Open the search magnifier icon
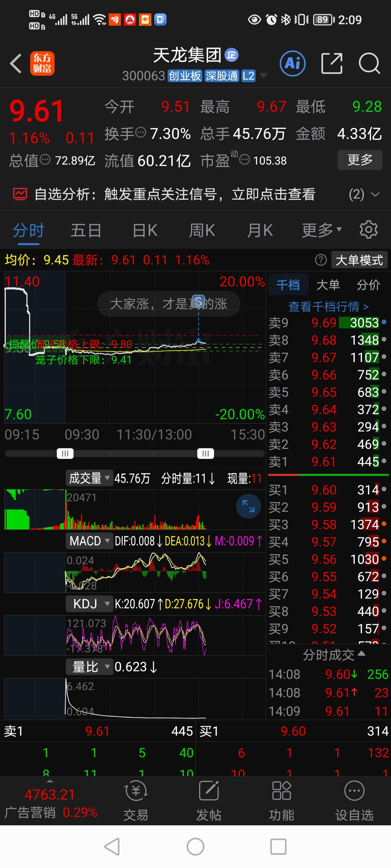This screenshot has height=868, width=391. pos(369,63)
